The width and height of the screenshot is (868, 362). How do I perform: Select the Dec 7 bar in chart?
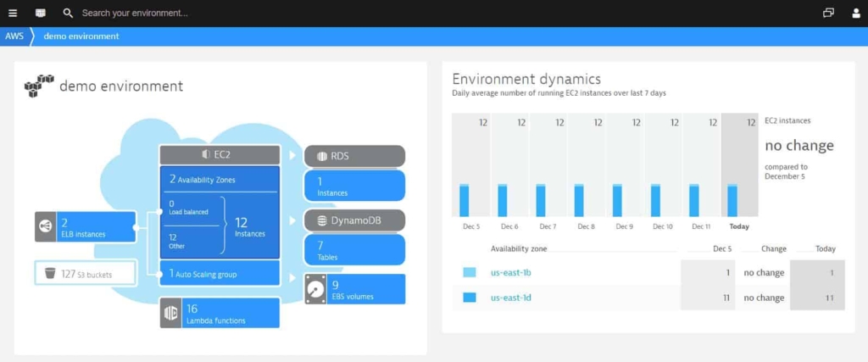click(x=540, y=200)
